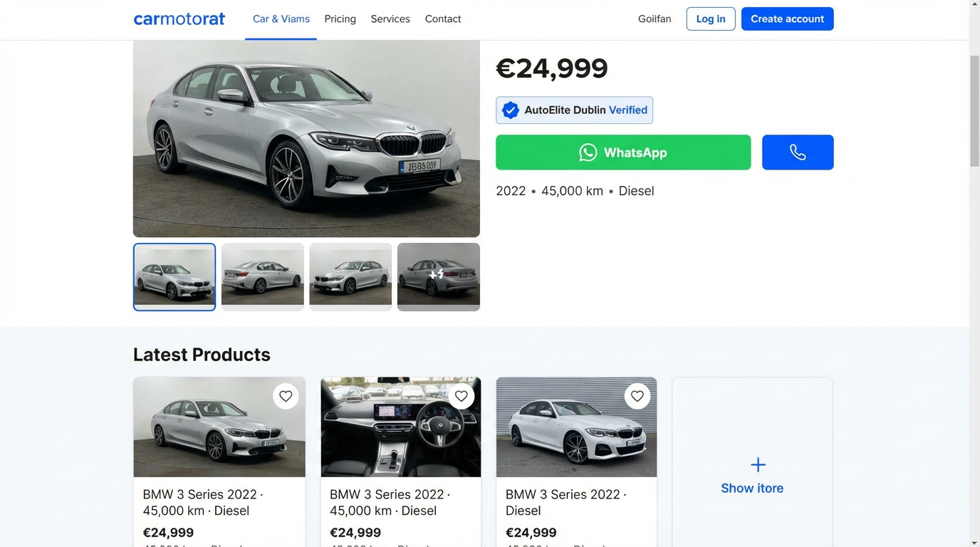Select the first gallery thumbnail

(x=174, y=276)
